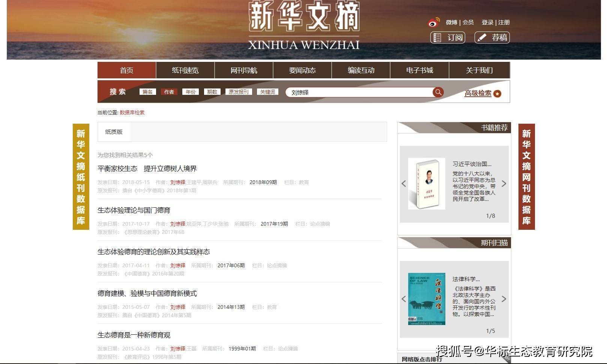Show previous book in 书籍推荐 carousel

coord(404,184)
